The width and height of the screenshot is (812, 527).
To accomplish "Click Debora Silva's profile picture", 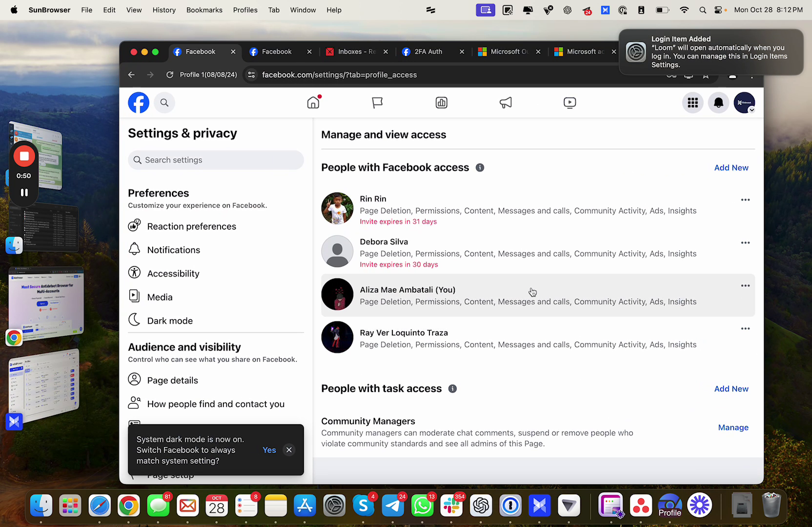I will [x=337, y=251].
